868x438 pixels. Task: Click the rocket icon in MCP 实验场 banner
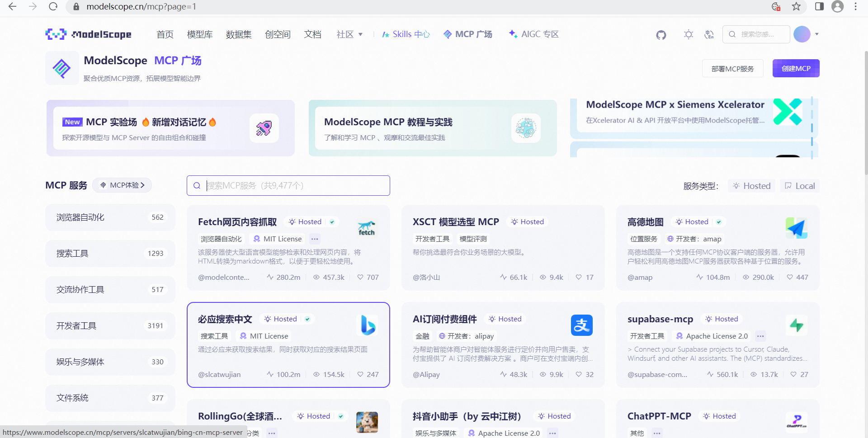tap(264, 128)
